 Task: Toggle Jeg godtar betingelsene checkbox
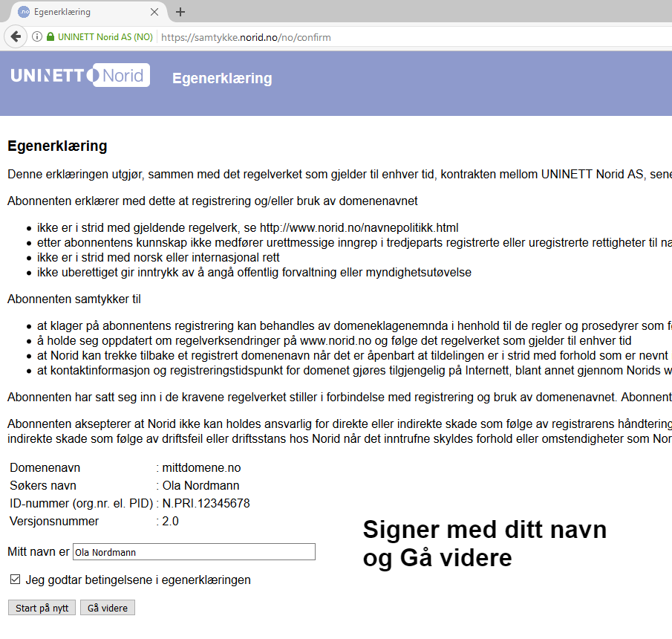(15, 580)
